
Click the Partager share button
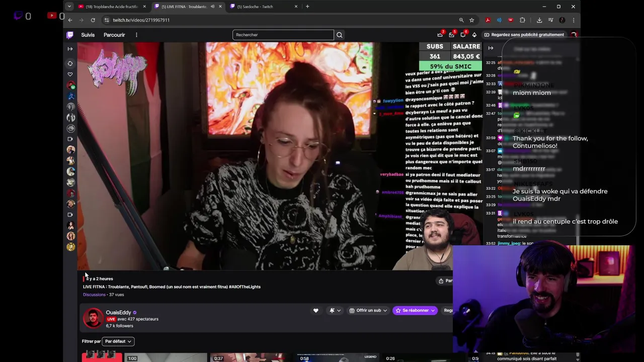click(445, 281)
